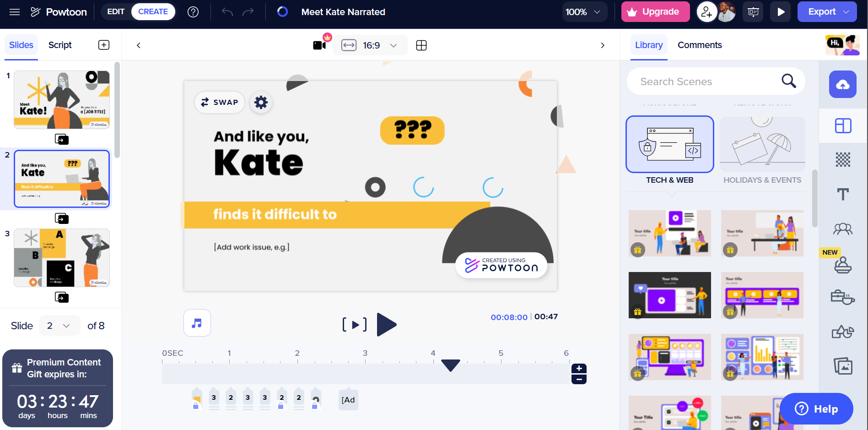This screenshot has width=868, height=430.
Task: Click the SWAP button on canvas
Action: coord(220,102)
